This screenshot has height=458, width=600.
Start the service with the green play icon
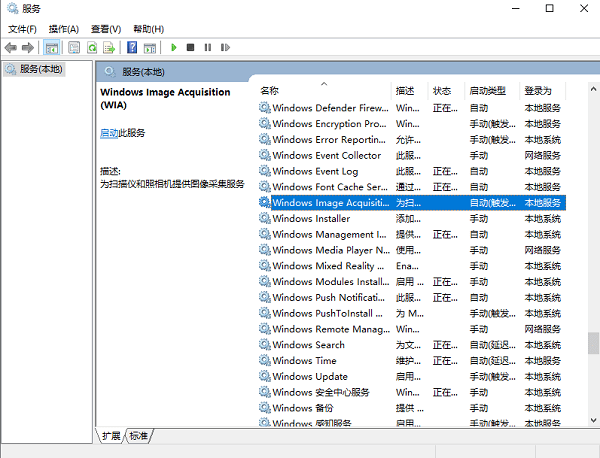click(x=174, y=47)
